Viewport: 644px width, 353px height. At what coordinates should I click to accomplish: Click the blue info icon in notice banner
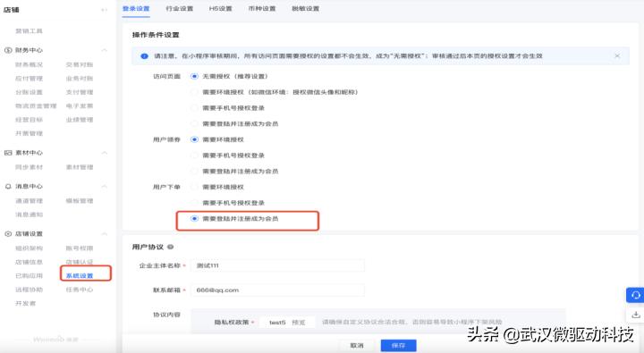tap(144, 56)
